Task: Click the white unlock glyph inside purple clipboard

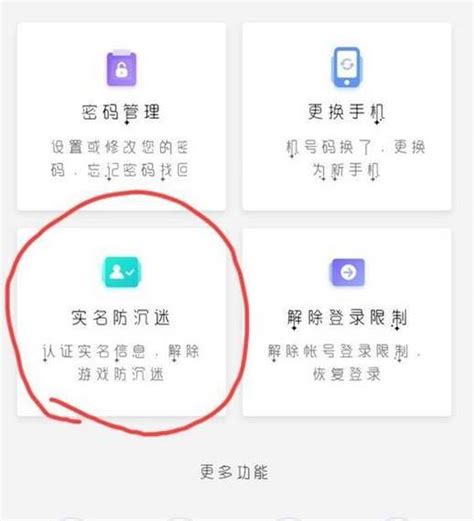Action: [121, 70]
